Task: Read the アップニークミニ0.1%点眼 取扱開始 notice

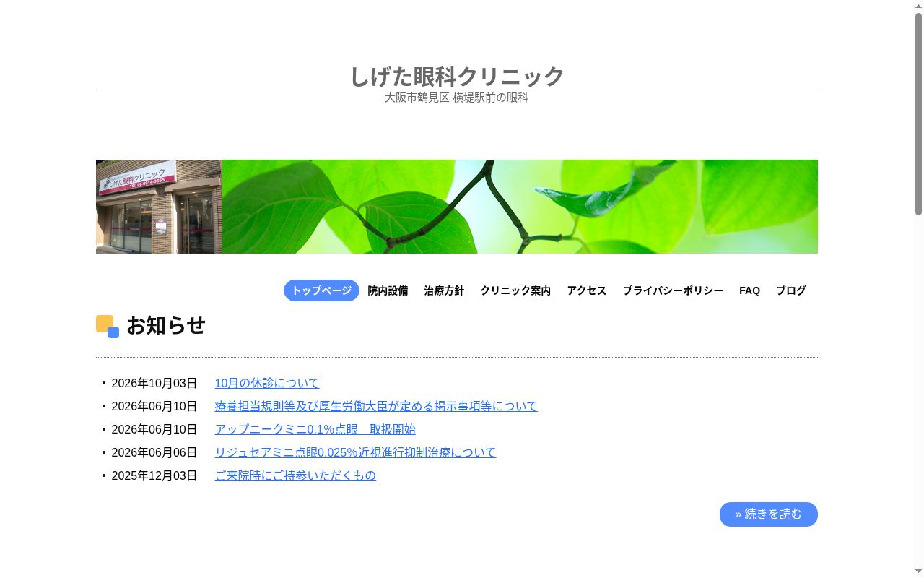Action: click(x=315, y=429)
